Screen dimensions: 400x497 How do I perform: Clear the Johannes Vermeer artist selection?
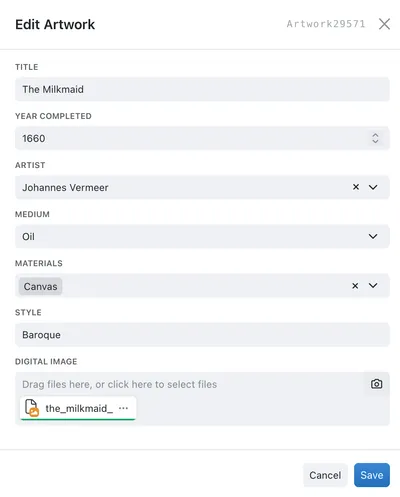(356, 187)
